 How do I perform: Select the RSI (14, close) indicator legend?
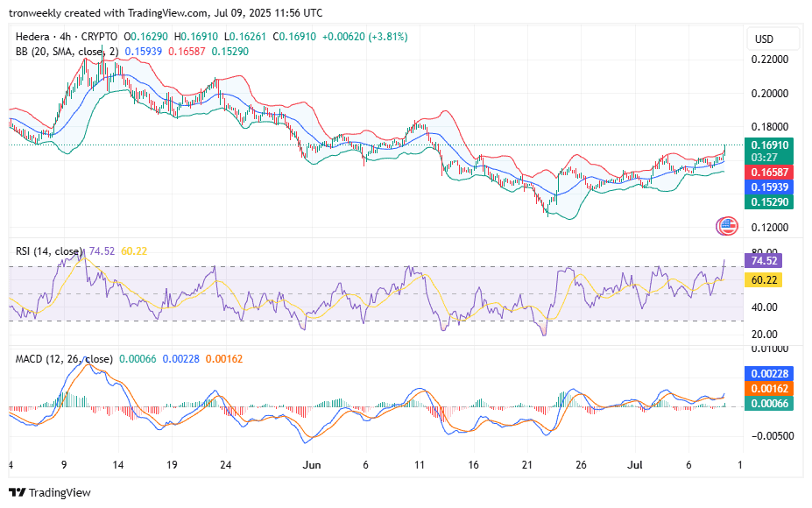tap(48, 251)
